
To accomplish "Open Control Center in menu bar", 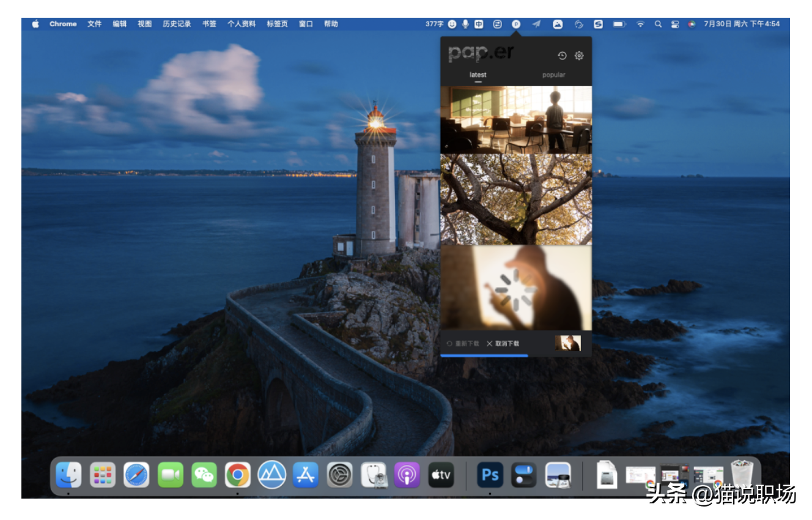I will pos(675,24).
